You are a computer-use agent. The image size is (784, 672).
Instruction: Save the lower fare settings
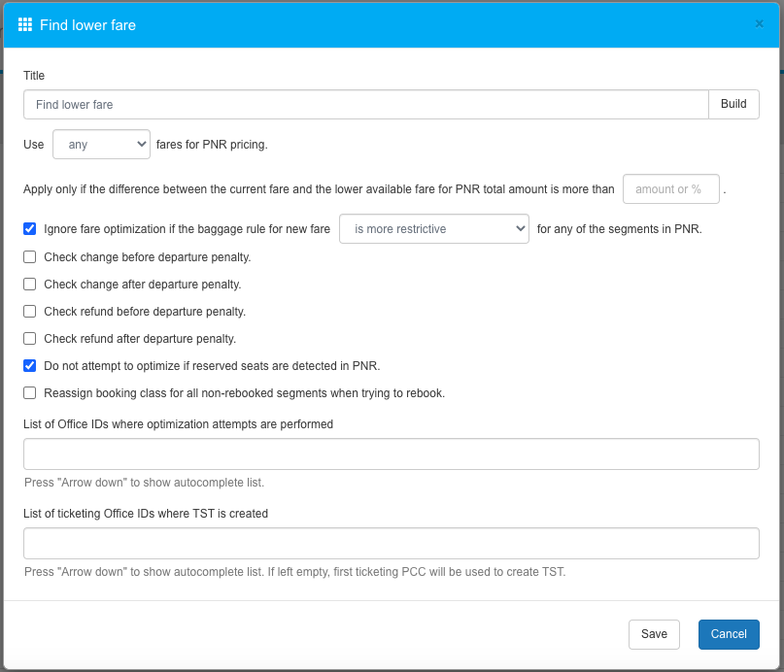click(x=654, y=634)
